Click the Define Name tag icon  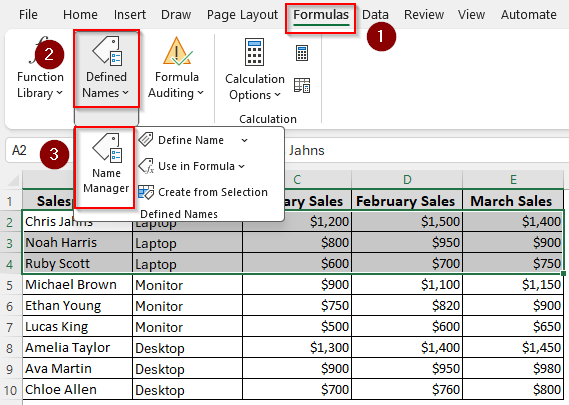tap(146, 140)
